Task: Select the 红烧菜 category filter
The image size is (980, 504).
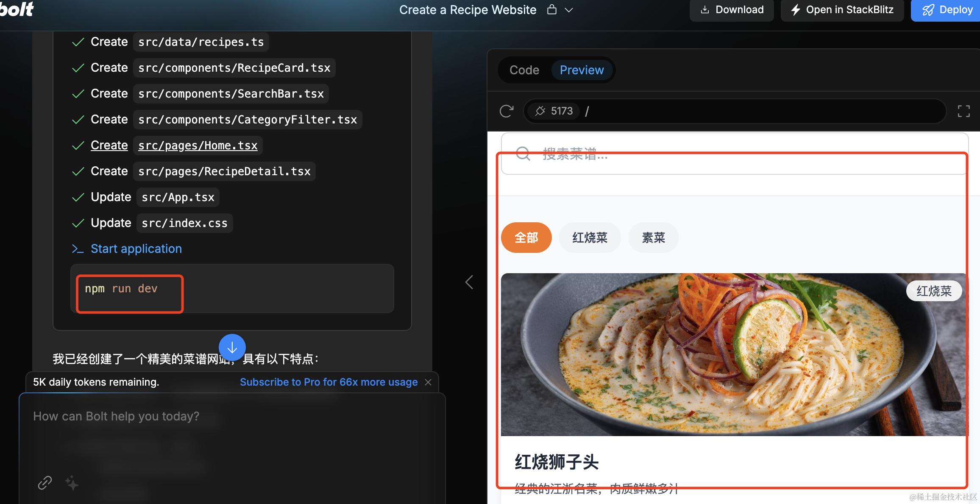Action: pyautogui.click(x=590, y=238)
